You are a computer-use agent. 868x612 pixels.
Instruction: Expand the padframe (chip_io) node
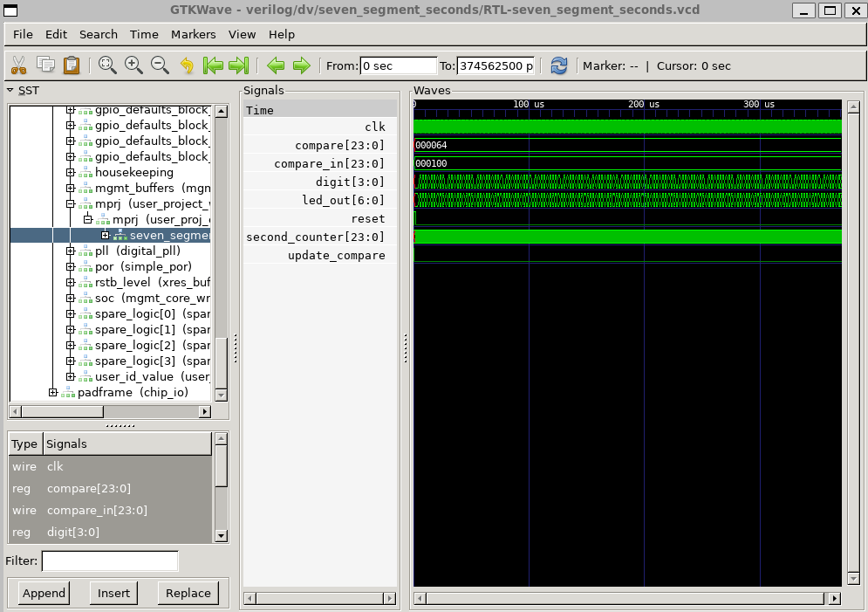[52, 392]
